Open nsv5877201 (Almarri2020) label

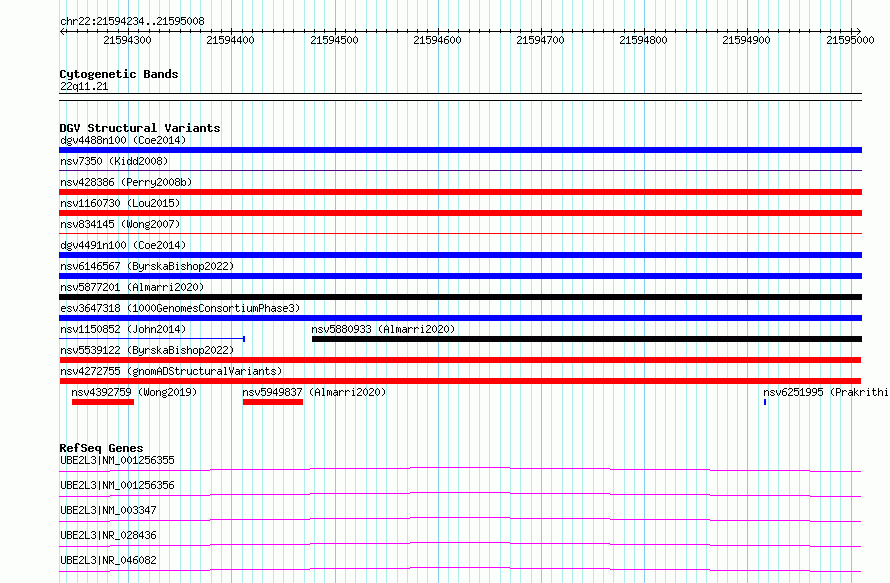[x=132, y=287]
